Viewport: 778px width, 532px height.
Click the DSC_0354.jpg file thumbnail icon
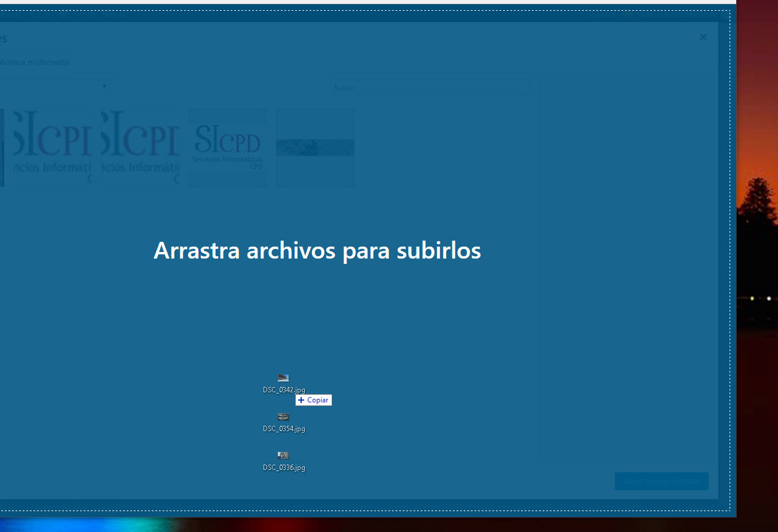(x=283, y=417)
